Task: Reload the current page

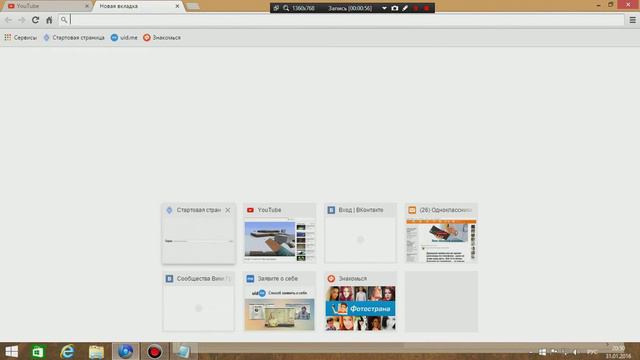Action: coord(36,20)
